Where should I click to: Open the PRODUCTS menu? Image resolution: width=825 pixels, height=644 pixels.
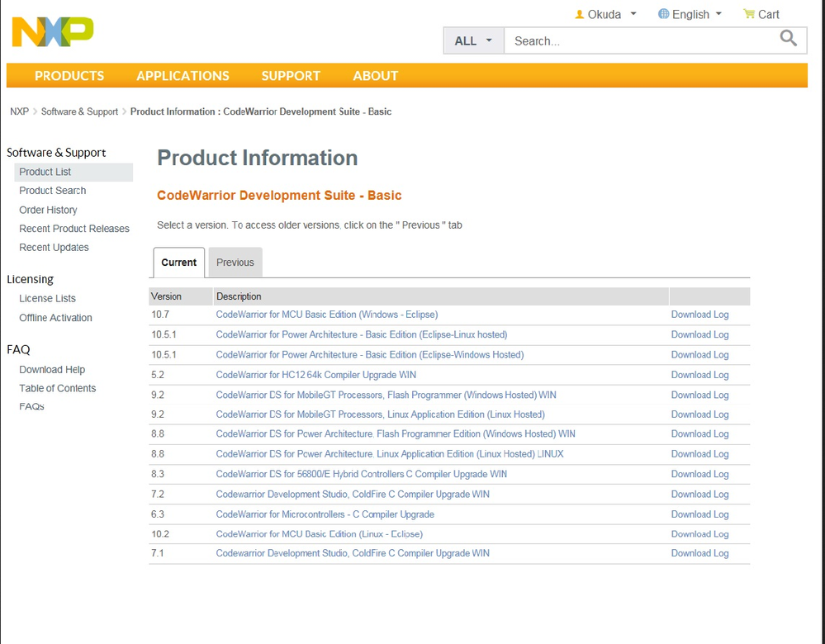click(x=69, y=75)
